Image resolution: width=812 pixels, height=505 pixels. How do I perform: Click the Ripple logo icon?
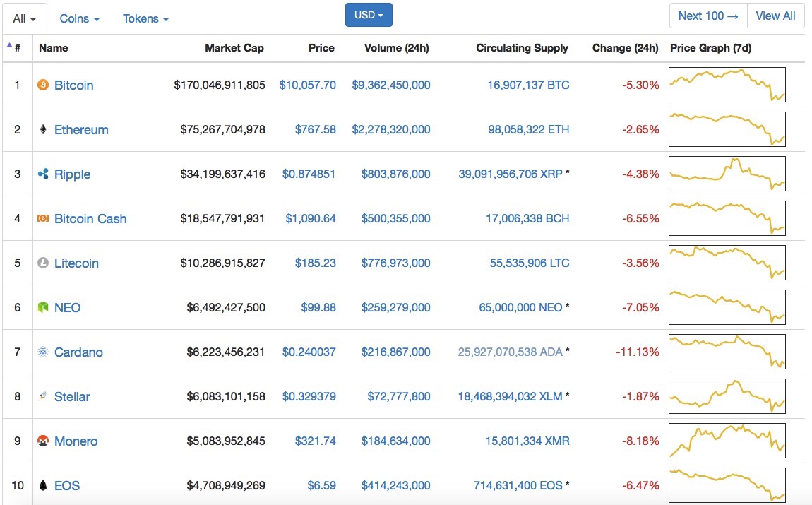coord(43,174)
